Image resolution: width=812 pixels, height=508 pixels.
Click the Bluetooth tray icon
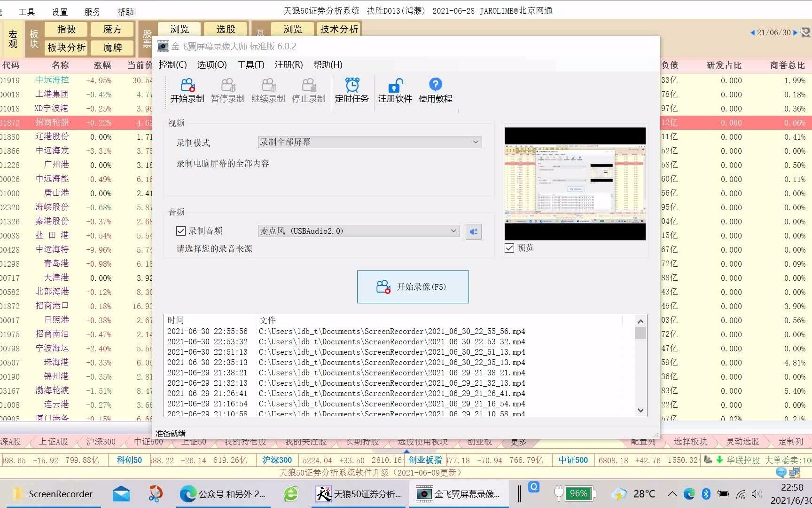point(705,493)
